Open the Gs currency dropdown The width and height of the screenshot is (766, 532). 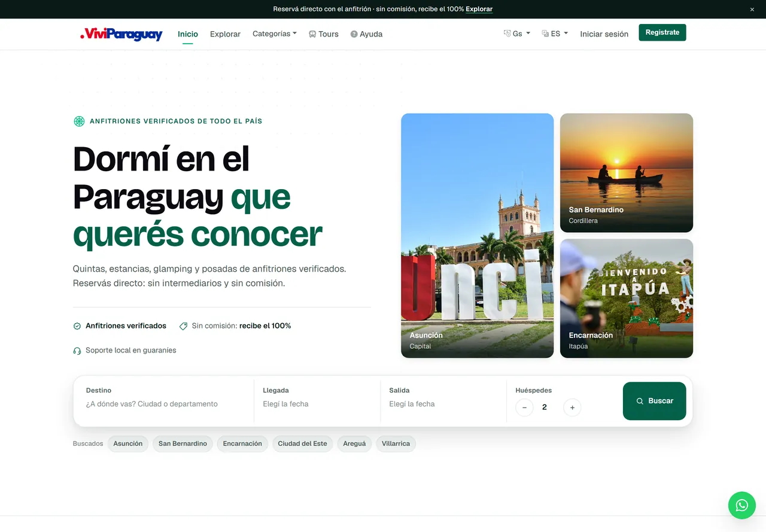517,34
